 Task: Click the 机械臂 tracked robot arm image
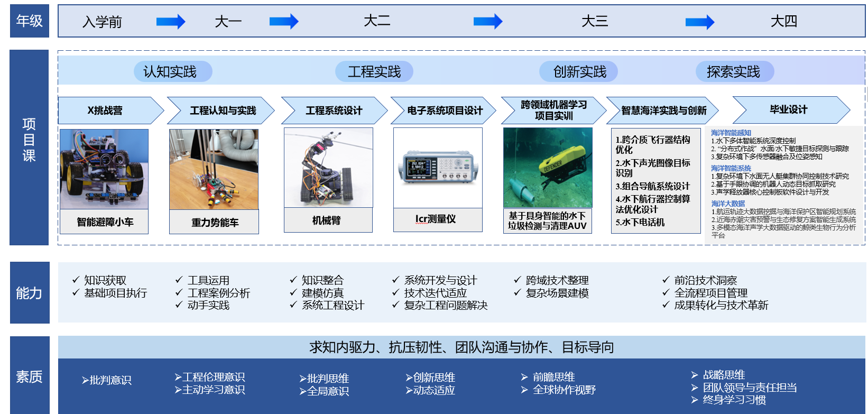328,168
